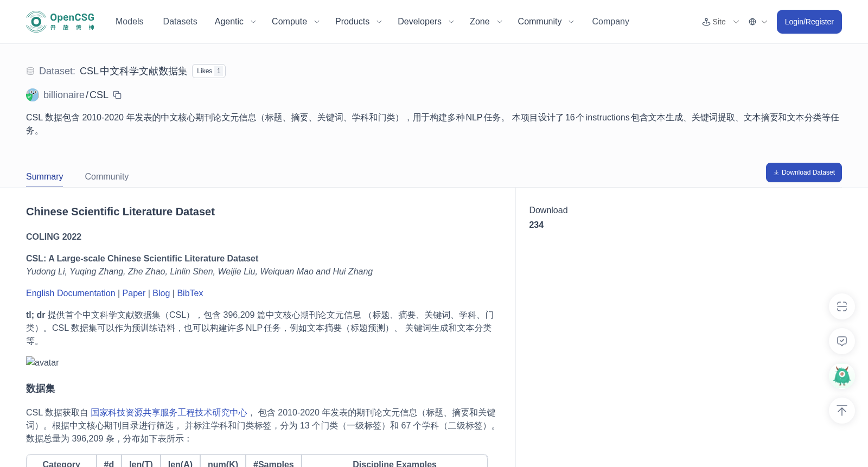Viewport: 868px width, 467px height.
Task: Click the broken avatar image
Action: [42, 362]
